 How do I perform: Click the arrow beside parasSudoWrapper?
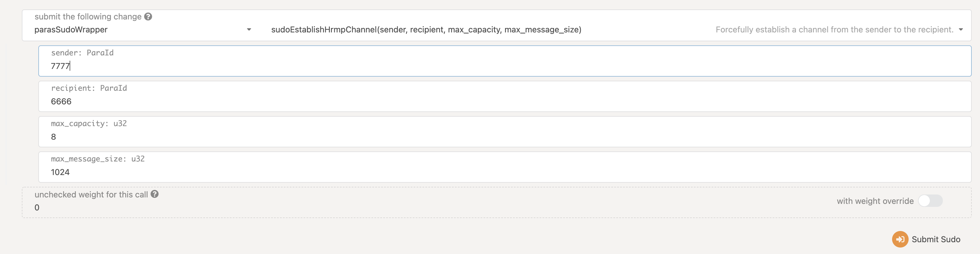249,30
